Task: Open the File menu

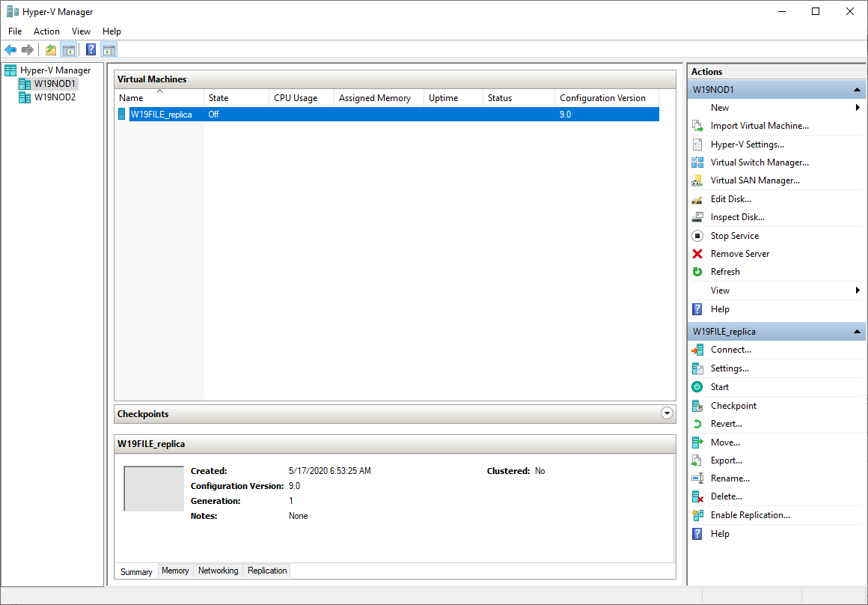Action: pyautogui.click(x=15, y=31)
